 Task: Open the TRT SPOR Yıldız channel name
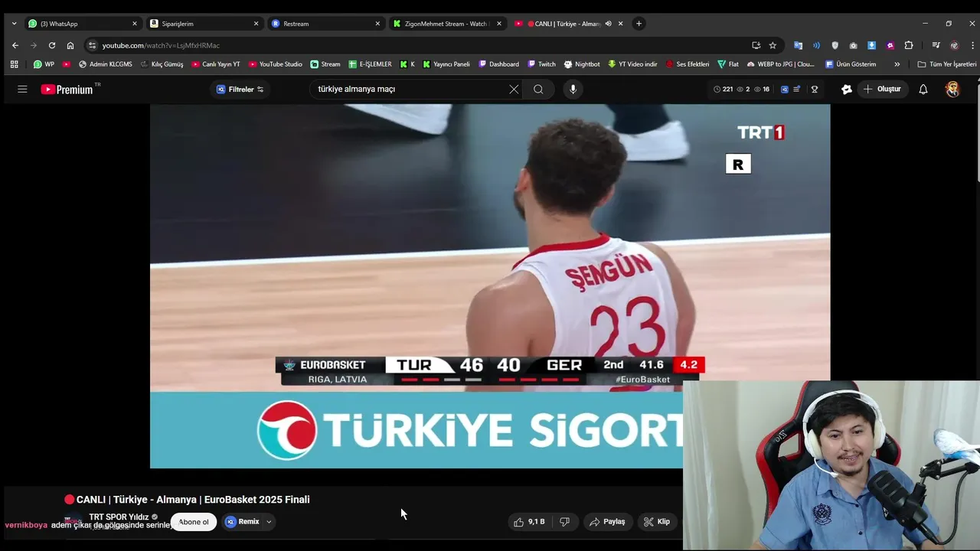point(119,517)
